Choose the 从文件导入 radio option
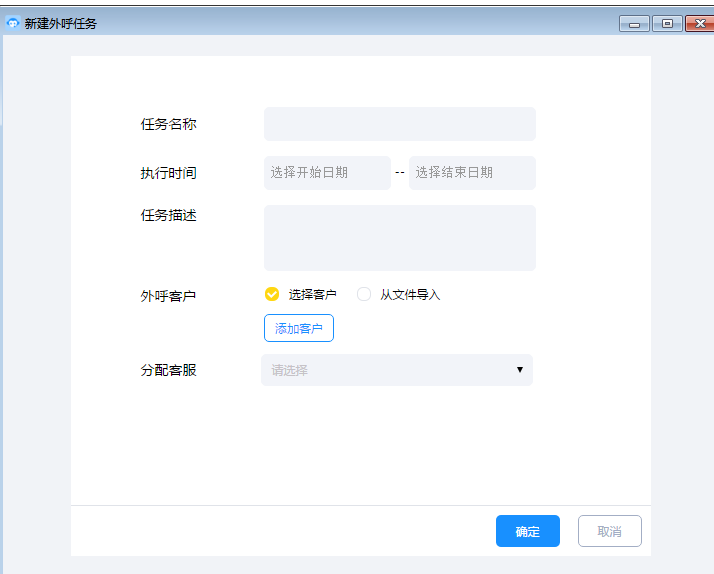The height and width of the screenshot is (574, 714). [x=364, y=294]
